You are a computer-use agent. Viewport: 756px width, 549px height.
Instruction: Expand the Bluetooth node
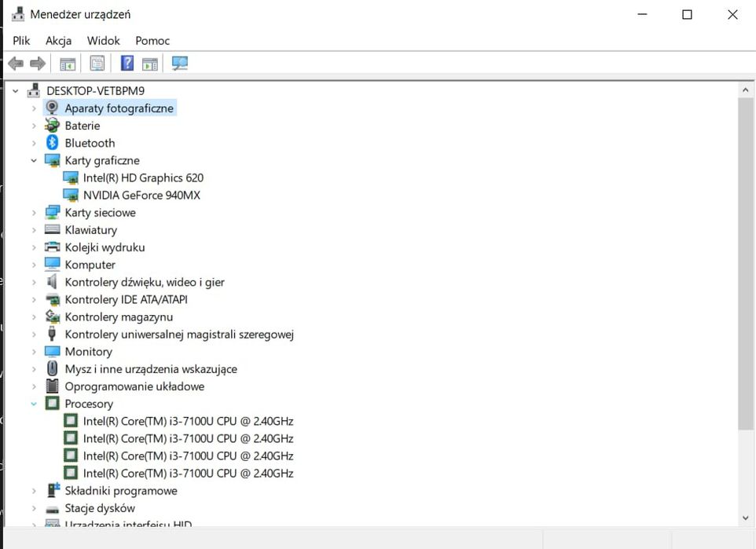34,143
